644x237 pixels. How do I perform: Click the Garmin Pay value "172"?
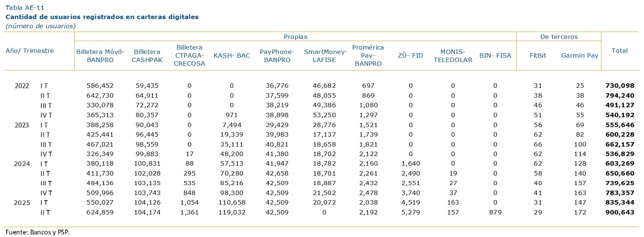click(x=580, y=212)
